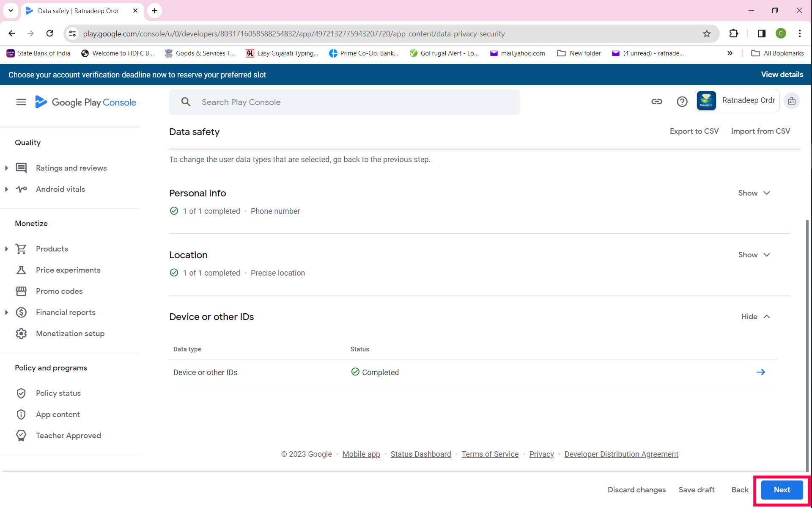Open the browser extensions puzzle icon

(x=734, y=34)
